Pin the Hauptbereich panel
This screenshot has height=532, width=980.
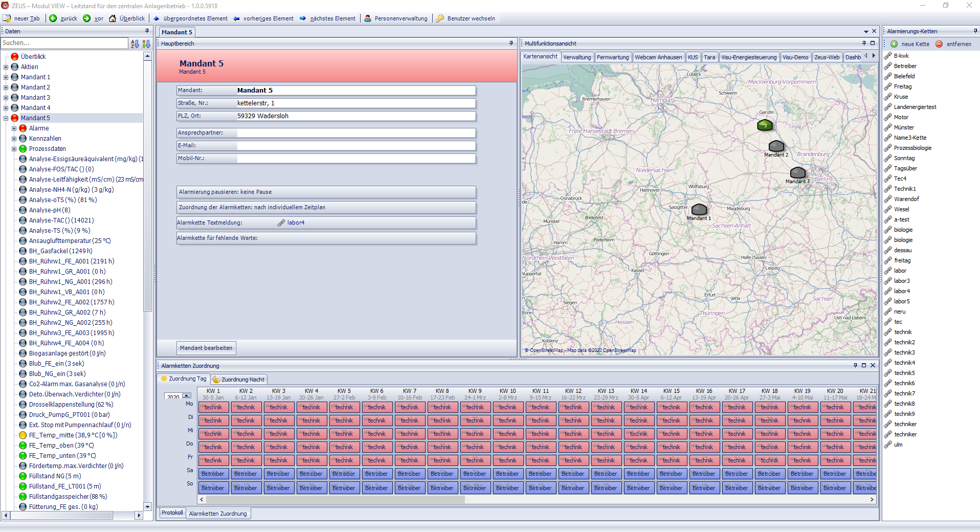[511, 43]
